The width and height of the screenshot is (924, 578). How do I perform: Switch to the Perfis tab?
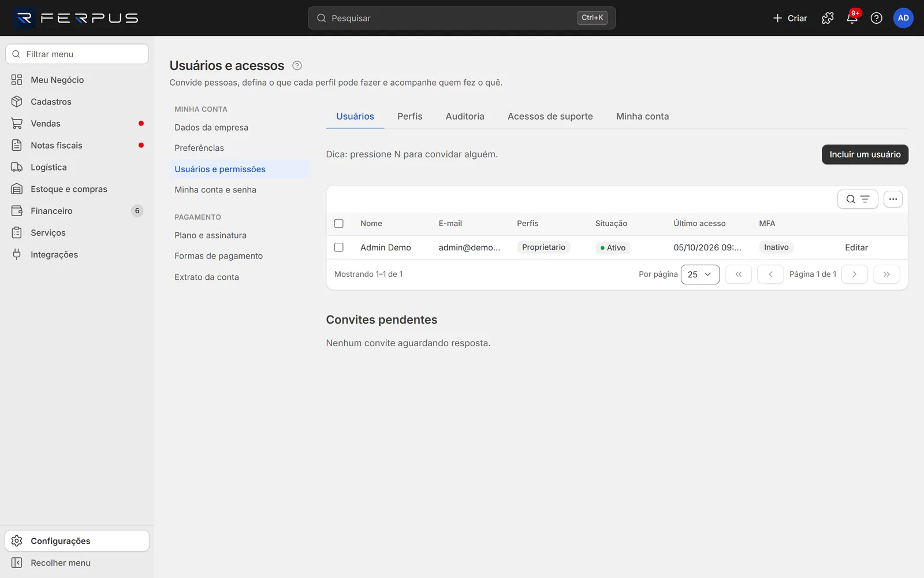[x=409, y=116]
